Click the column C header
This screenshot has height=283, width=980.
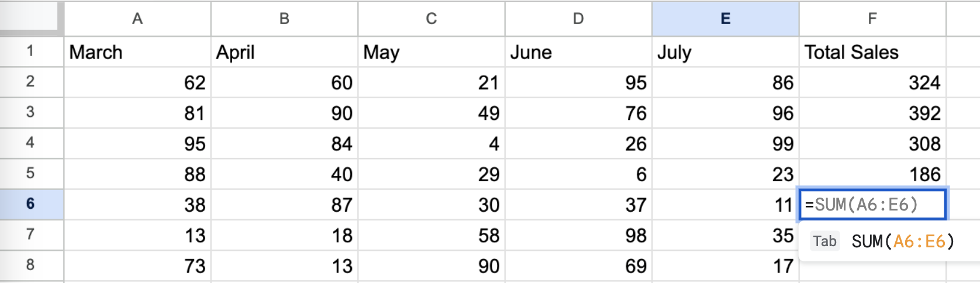click(x=432, y=19)
